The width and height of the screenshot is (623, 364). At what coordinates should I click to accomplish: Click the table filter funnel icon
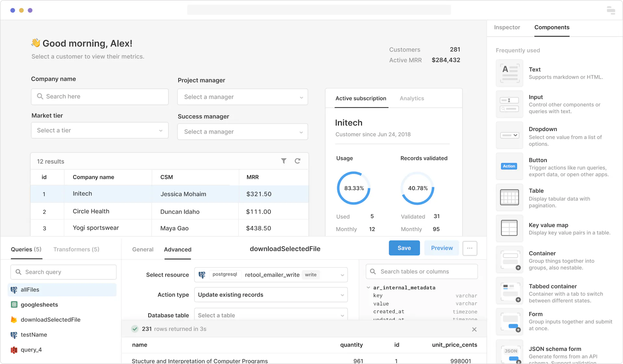point(284,161)
